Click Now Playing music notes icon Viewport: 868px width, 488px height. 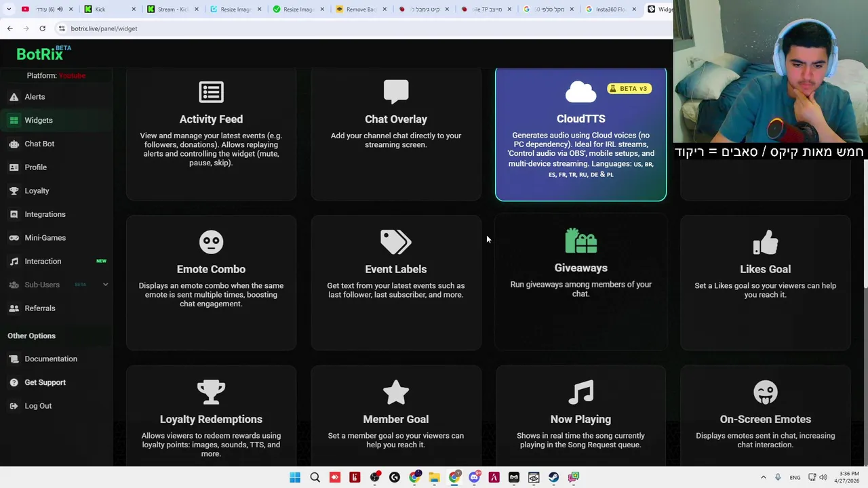click(581, 392)
